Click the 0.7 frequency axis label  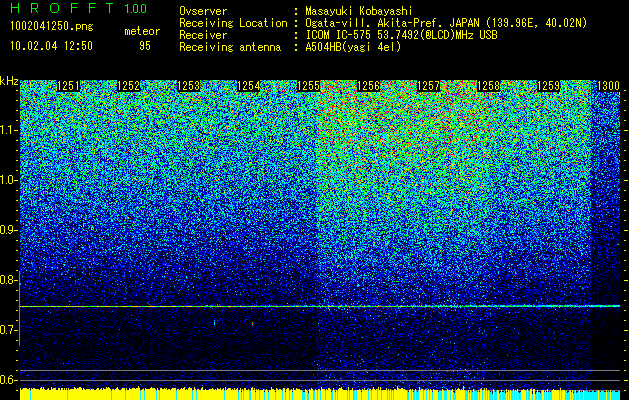click(8, 330)
